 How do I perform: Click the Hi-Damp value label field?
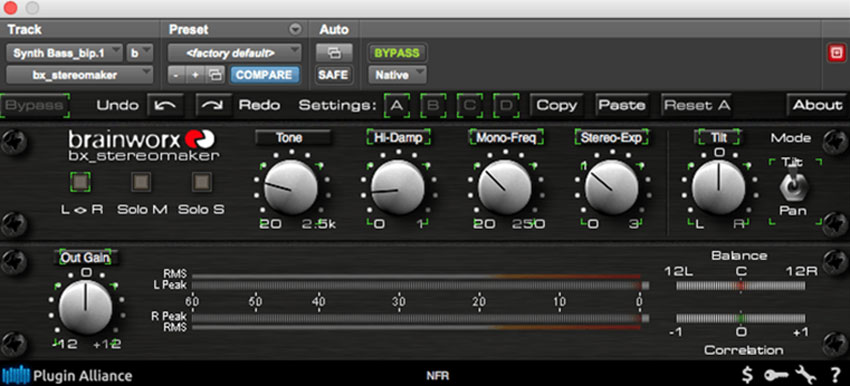(398, 138)
